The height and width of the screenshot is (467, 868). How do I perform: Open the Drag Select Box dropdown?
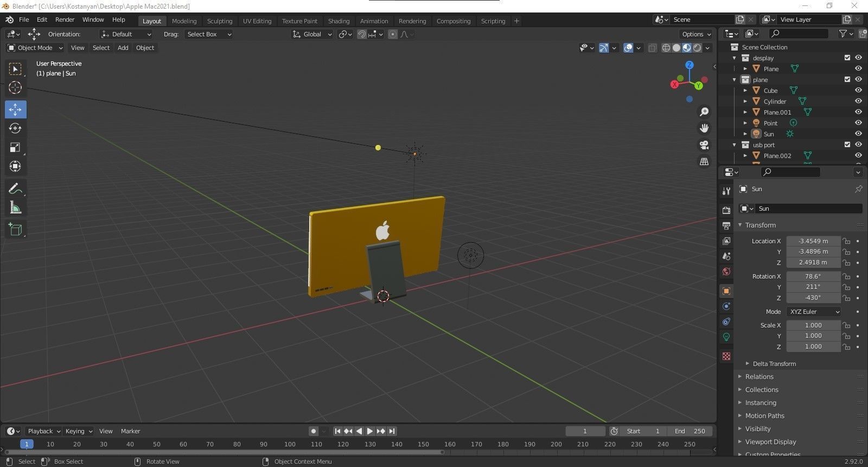coord(209,34)
